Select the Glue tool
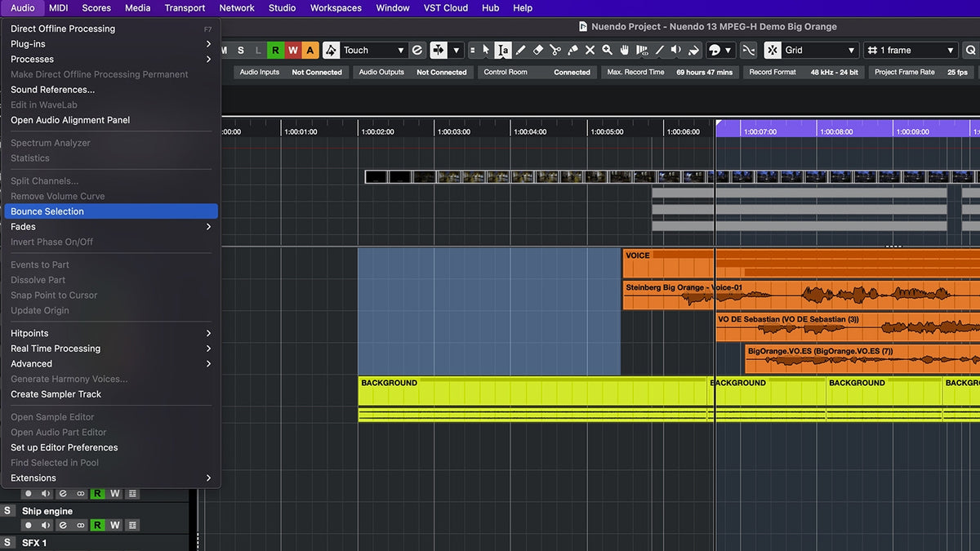 pos(572,50)
